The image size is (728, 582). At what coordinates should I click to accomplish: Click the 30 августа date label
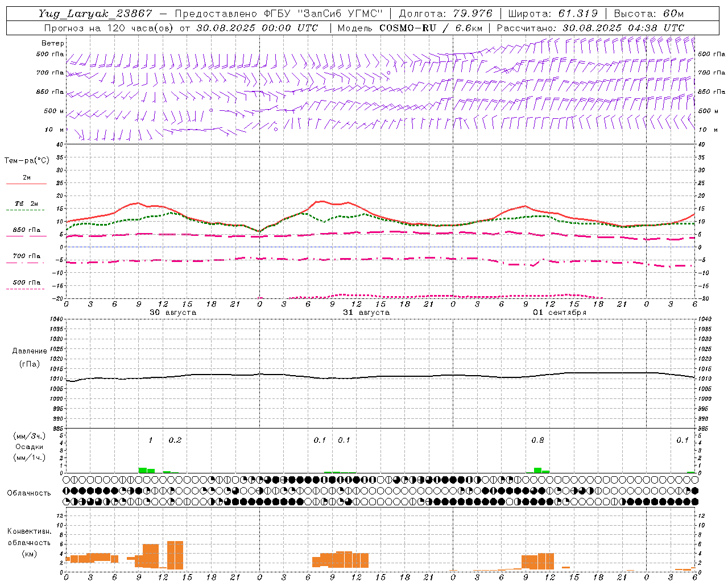pos(173,313)
